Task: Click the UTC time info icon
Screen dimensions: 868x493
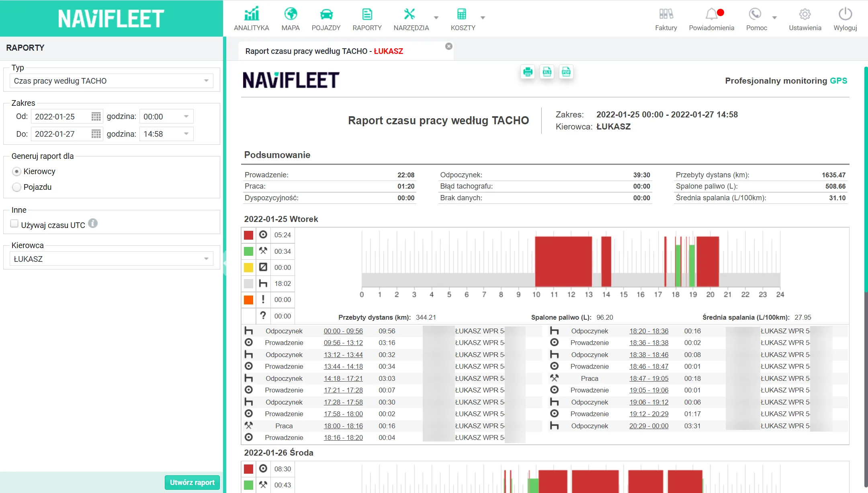Action: point(93,223)
